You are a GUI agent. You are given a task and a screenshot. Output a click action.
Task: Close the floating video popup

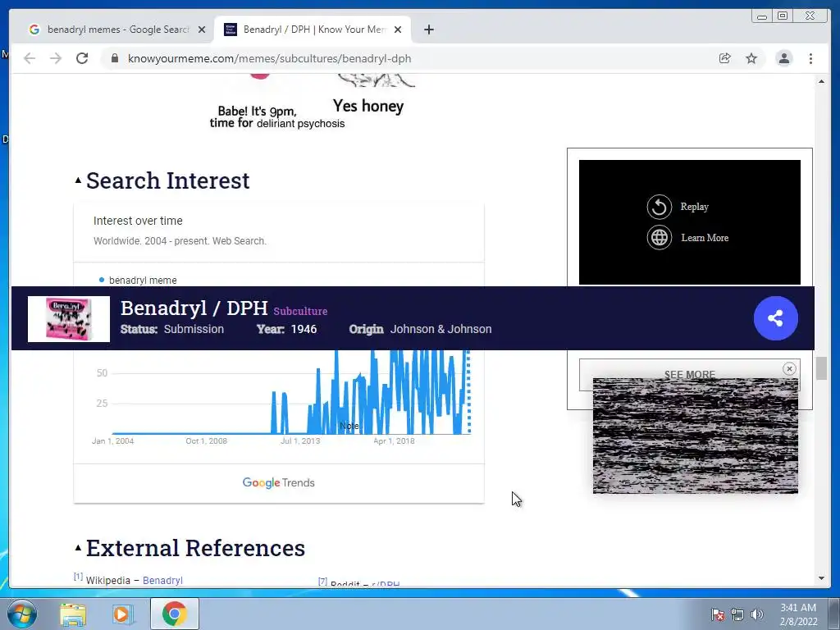pos(788,368)
